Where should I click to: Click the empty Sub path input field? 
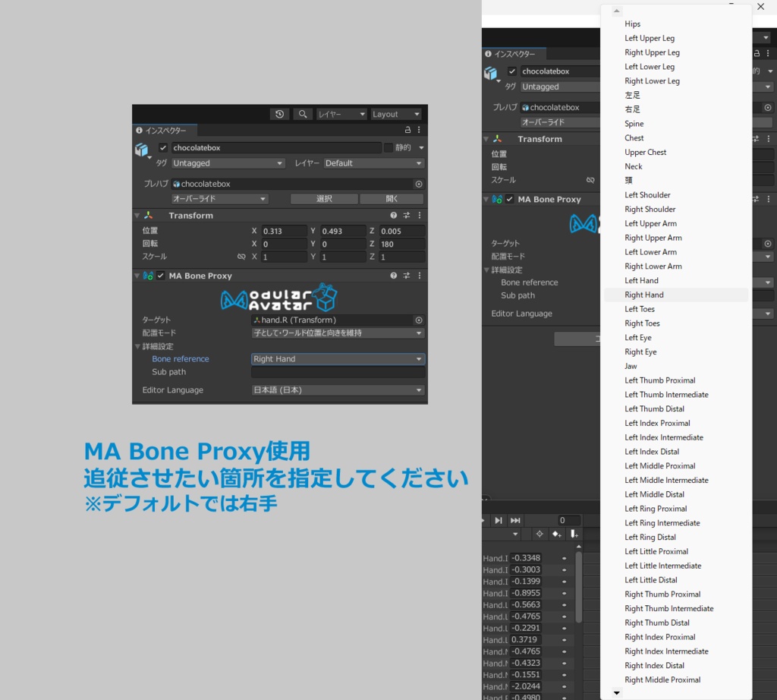(x=338, y=372)
